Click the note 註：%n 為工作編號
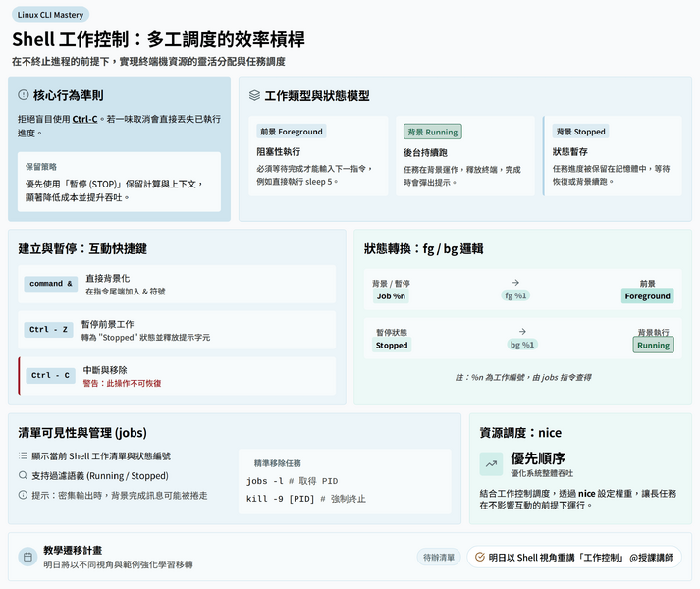700x589 pixels. 523,377
